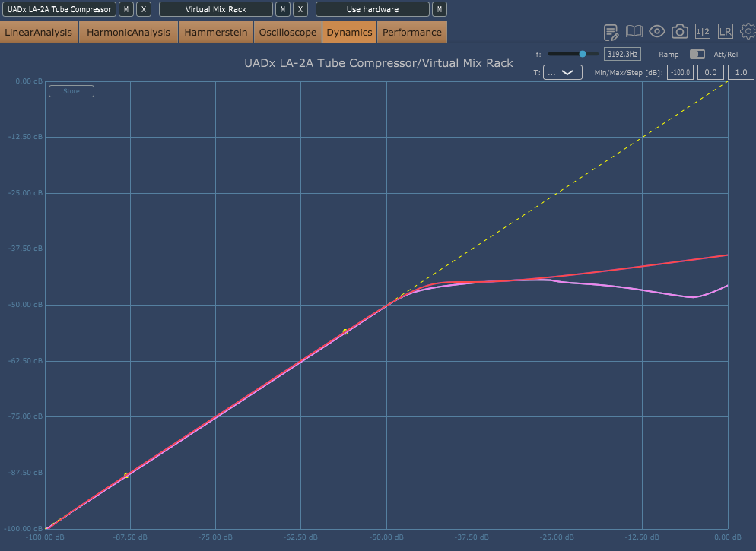Open the T threshold dropdown
Image resolution: width=756 pixels, height=551 pixels.
563,72
